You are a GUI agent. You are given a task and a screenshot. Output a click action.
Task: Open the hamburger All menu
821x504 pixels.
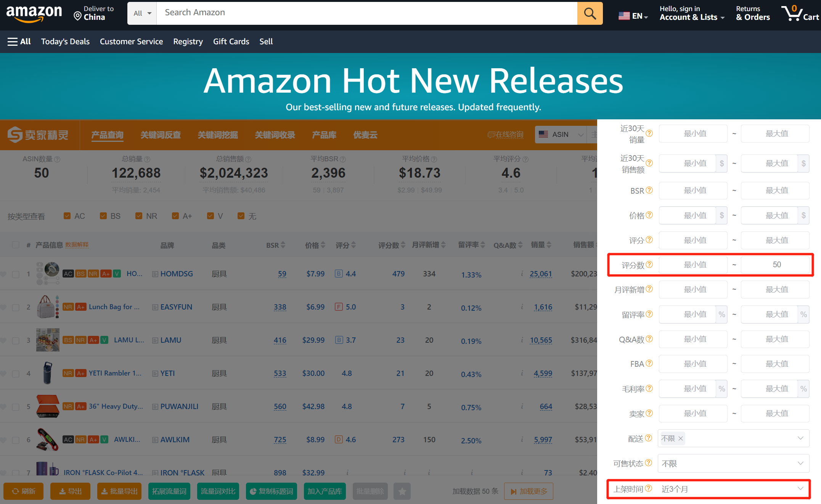click(19, 42)
